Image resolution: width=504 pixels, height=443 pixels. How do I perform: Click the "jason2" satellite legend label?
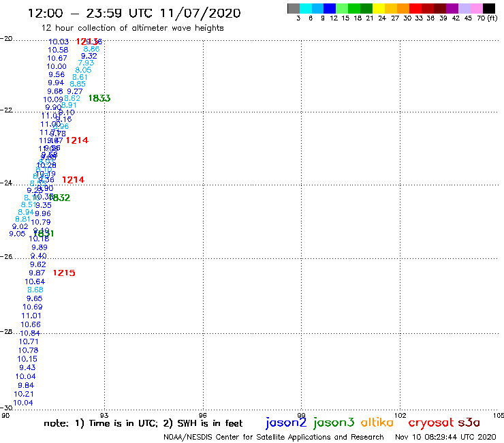(286, 423)
